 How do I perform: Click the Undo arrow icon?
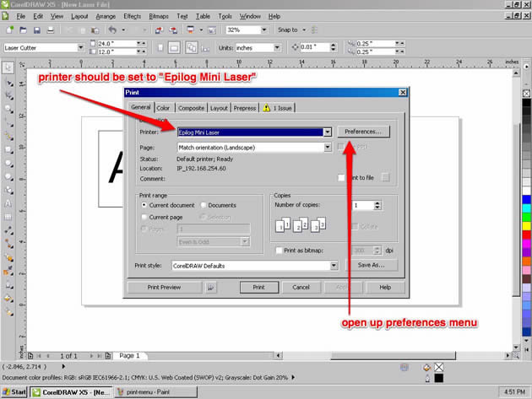click(112, 30)
